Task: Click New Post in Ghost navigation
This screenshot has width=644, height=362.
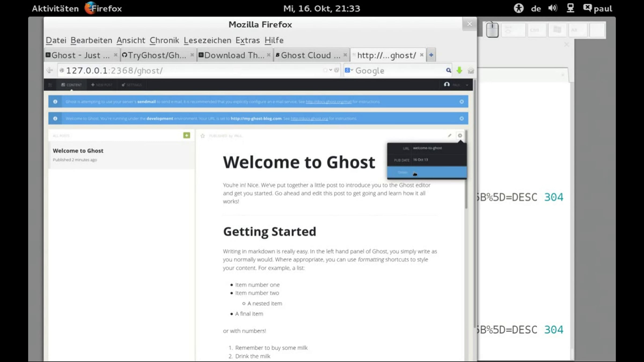Action: (x=102, y=85)
